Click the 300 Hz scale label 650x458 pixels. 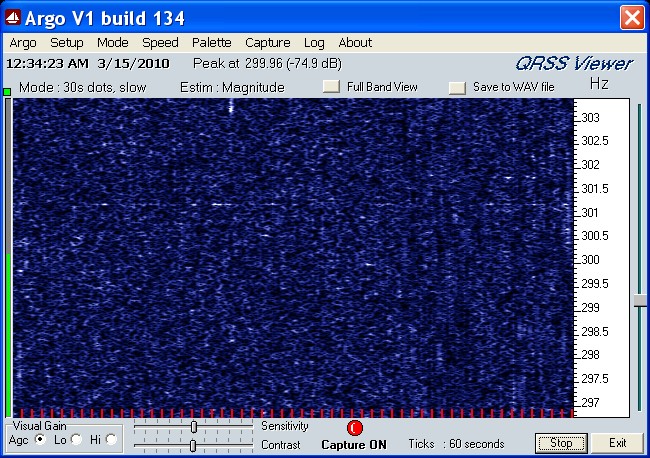coord(591,260)
